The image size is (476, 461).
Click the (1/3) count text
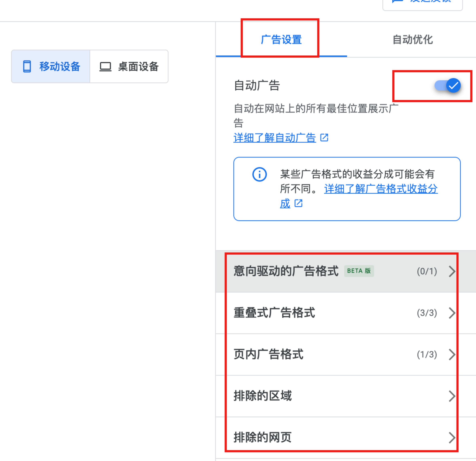pyautogui.click(x=427, y=354)
